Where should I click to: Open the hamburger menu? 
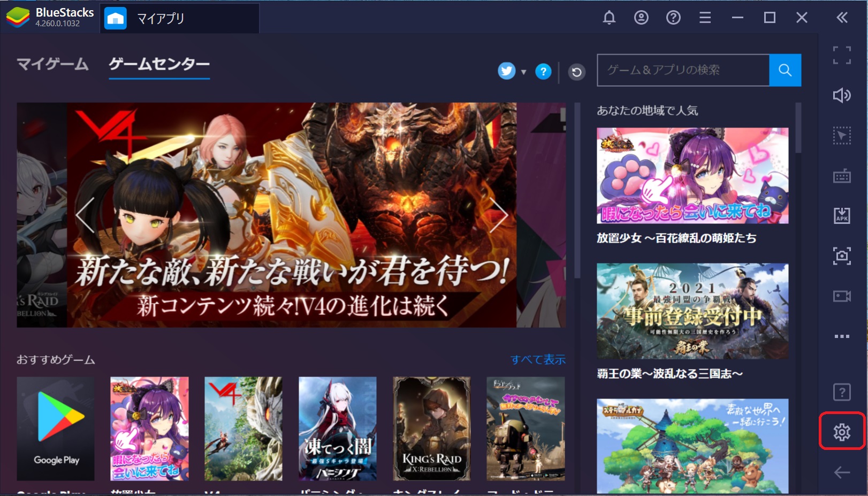pos(705,18)
